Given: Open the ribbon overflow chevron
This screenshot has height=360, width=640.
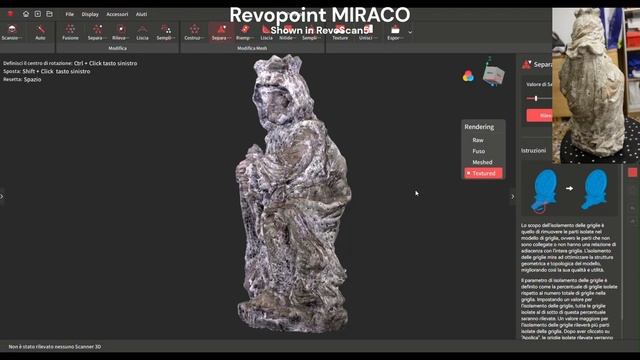Looking at the screenshot, I should tap(410, 32).
